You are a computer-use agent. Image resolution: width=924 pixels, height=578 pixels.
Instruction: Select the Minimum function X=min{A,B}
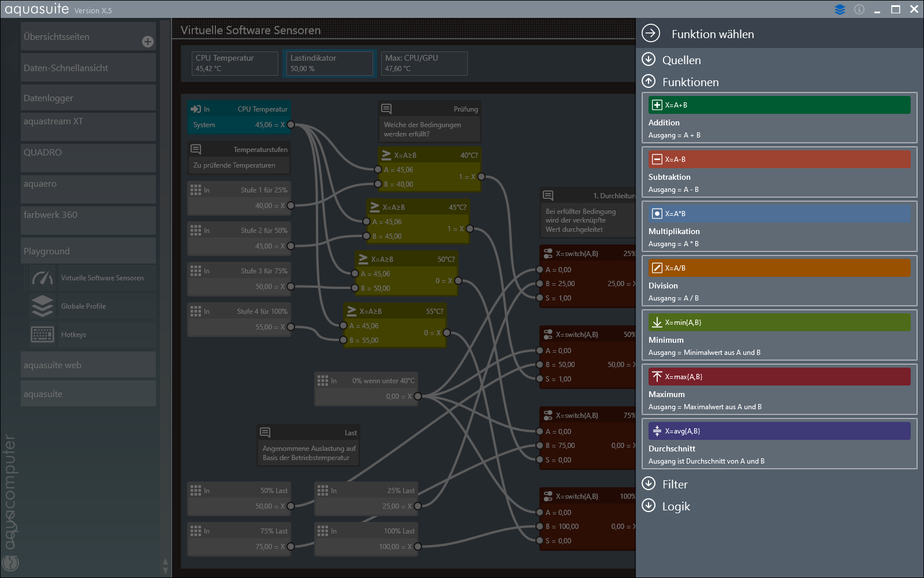779,335
